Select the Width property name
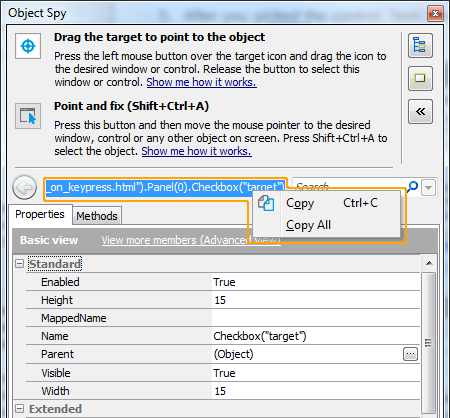This screenshot has width=450, height=418. [x=55, y=391]
